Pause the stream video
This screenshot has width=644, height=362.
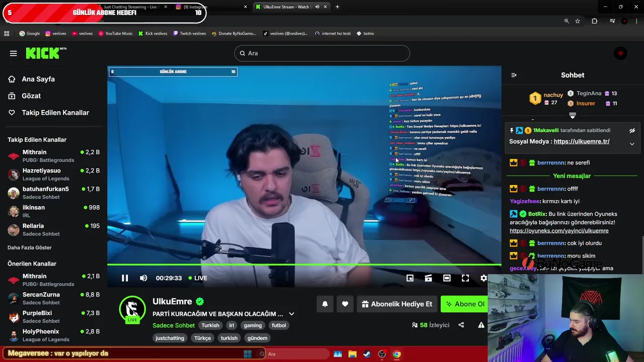[125, 278]
